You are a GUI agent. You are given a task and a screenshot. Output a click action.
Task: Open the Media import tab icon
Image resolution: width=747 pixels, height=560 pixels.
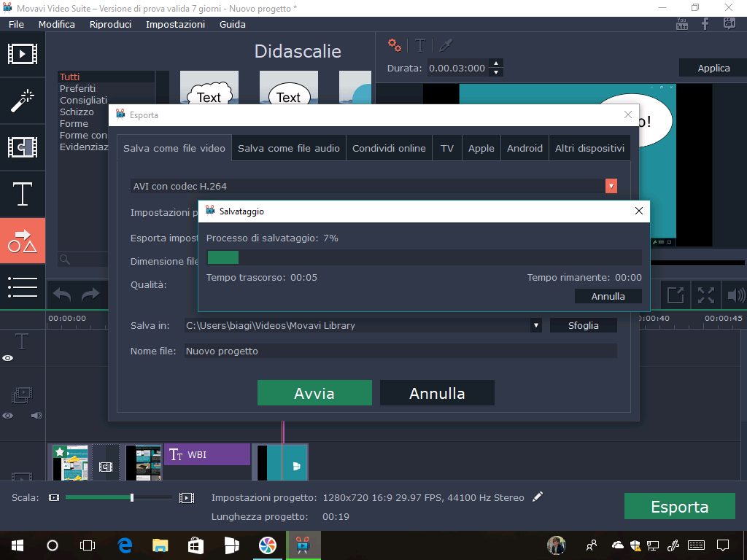(23, 54)
